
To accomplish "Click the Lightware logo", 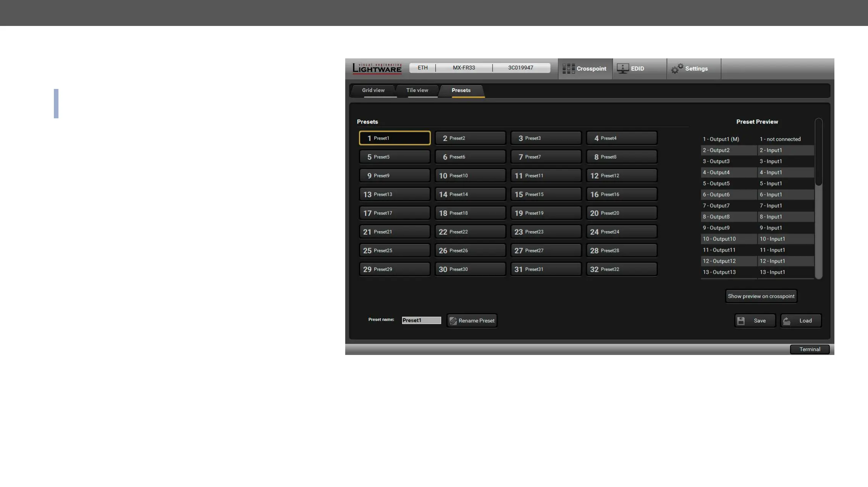I will click(377, 68).
